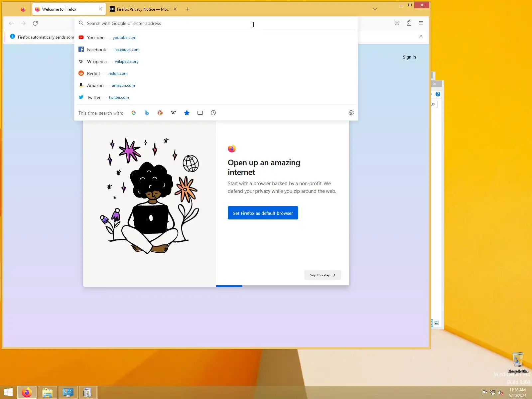Dismiss the Firefox data notification bar
Viewport: 532px width, 399px height.
[x=421, y=36]
